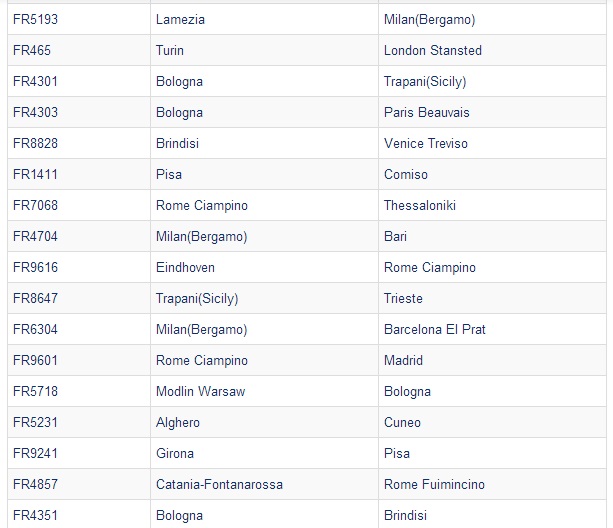Click Venice Treviso destination cell
Screen dimensions: 613x528
(x=492, y=143)
